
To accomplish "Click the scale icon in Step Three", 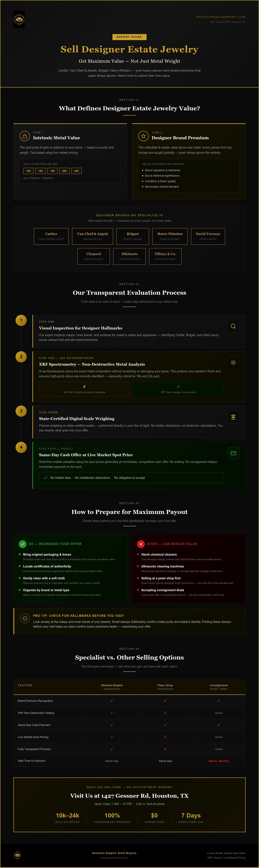I will (233, 417).
